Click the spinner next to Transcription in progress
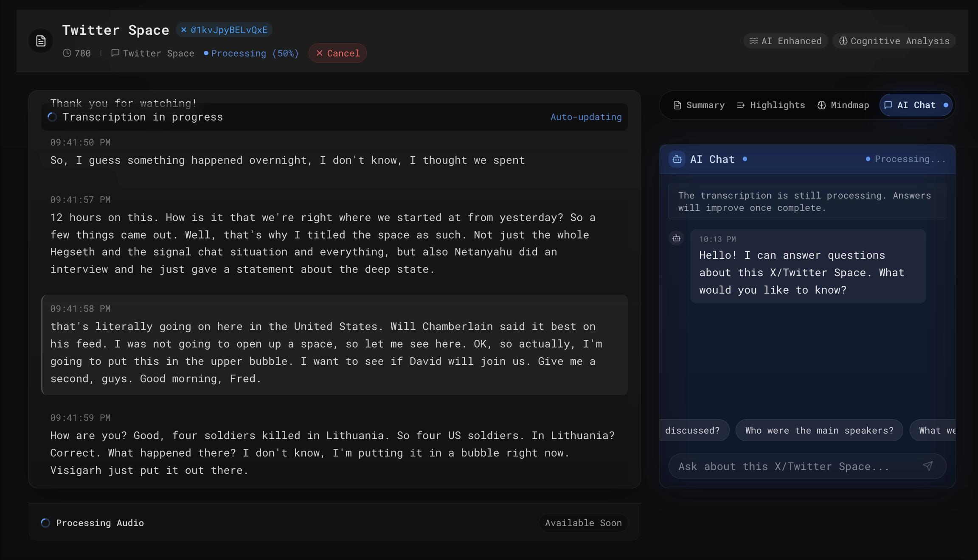 tap(52, 117)
